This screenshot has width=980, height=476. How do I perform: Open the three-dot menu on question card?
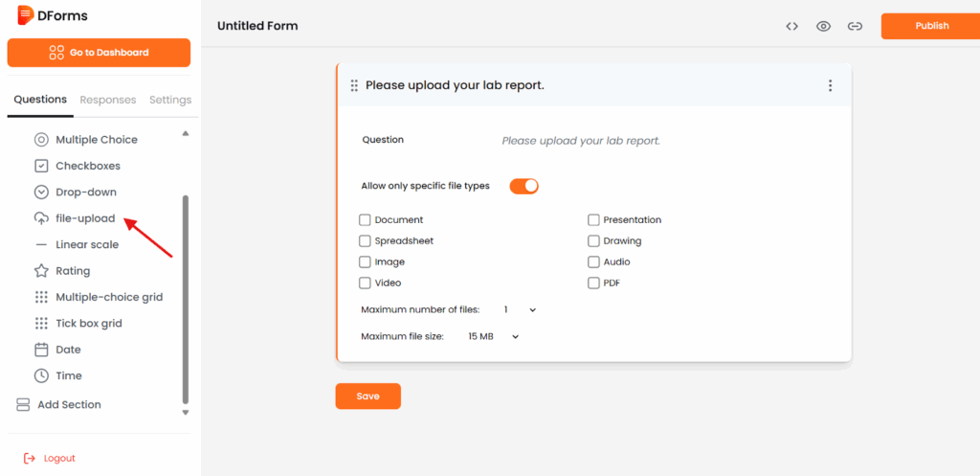tap(830, 85)
